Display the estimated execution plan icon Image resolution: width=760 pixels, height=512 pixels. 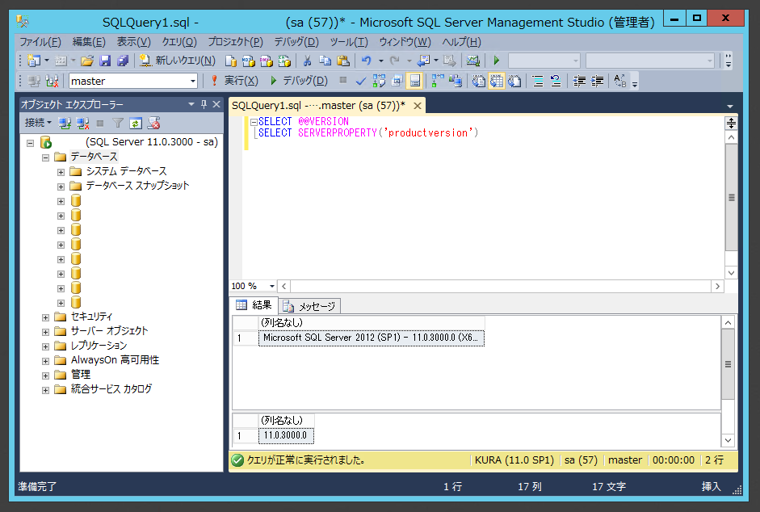379,81
